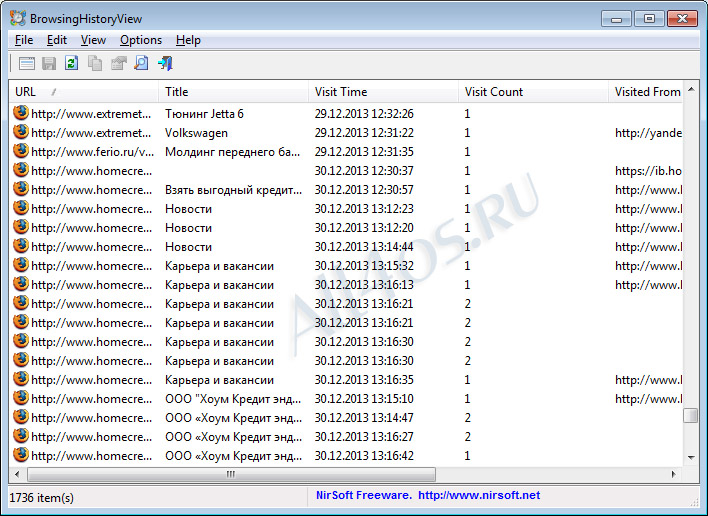Image resolution: width=708 pixels, height=516 pixels.
Task: Click Firefox icon in Молдинг переднего row
Action: [21, 151]
